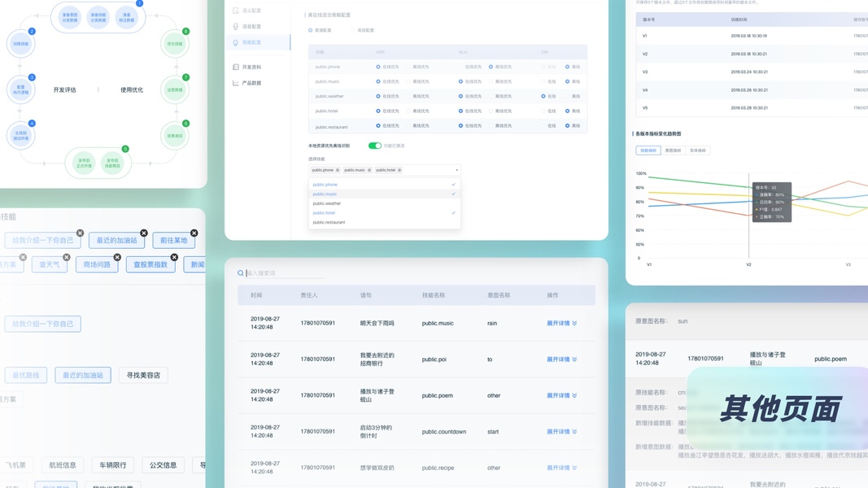Switch to the 意图指标 chart tab

click(x=673, y=150)
